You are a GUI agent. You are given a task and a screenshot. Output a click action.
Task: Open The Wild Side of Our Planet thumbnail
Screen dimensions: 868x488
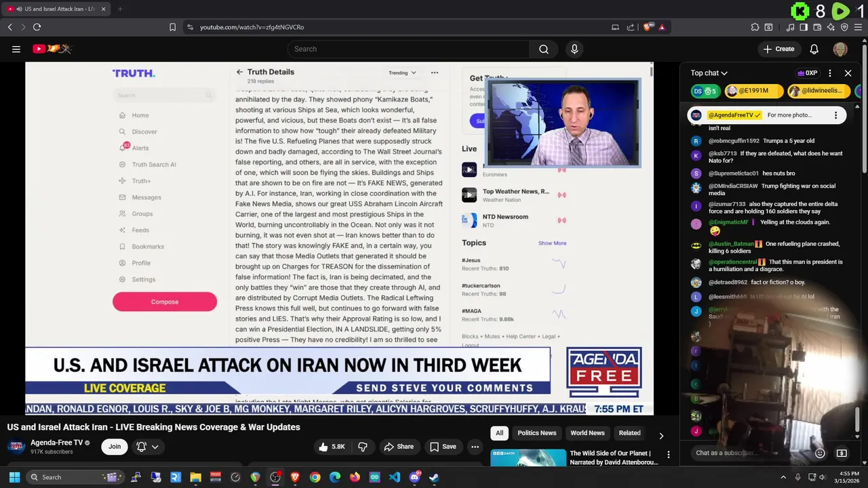click(528, 457)
